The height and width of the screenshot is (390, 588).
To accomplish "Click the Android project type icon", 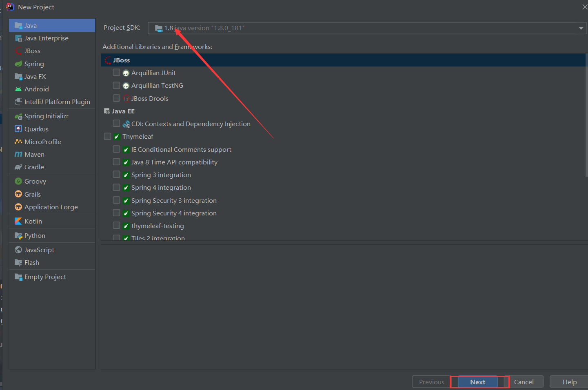I will point(19,89).
